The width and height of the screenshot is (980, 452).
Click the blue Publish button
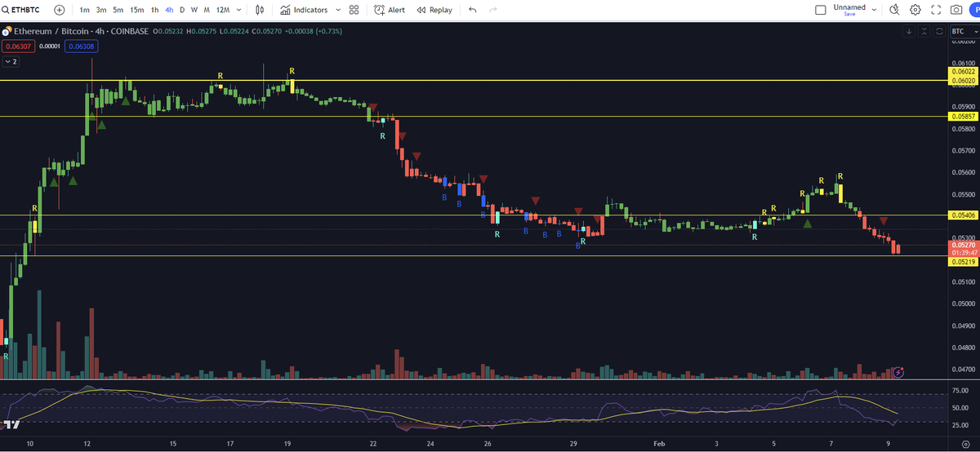pyautogui.click(x=975, y=10)
